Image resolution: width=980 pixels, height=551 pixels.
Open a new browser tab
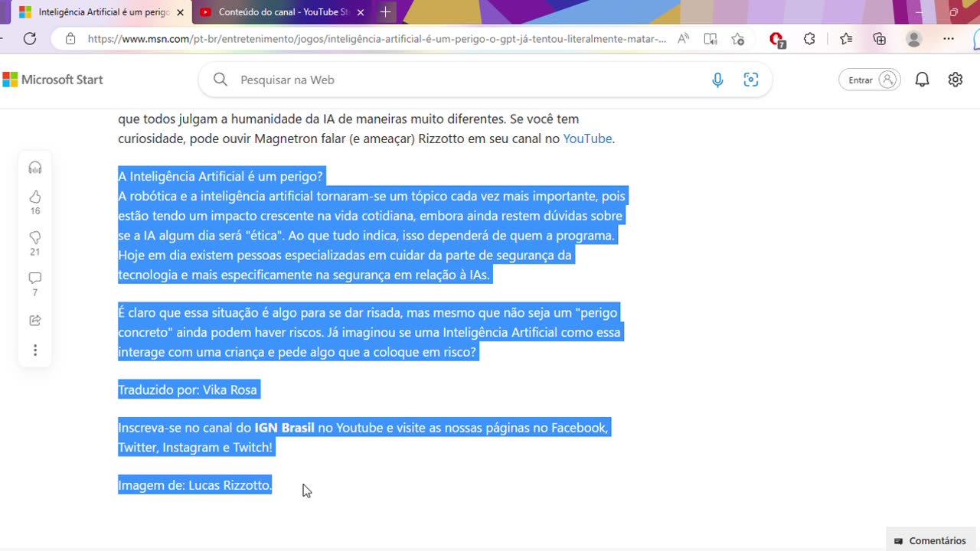click(x=385, y=12)
